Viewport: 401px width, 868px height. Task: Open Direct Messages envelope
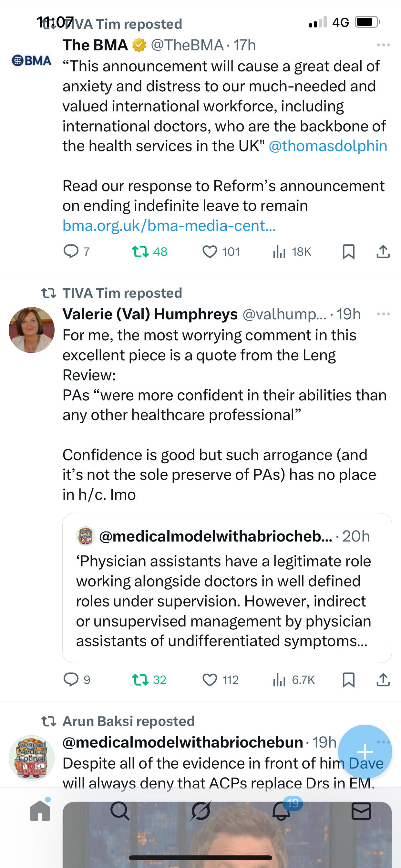click(361, 811)
